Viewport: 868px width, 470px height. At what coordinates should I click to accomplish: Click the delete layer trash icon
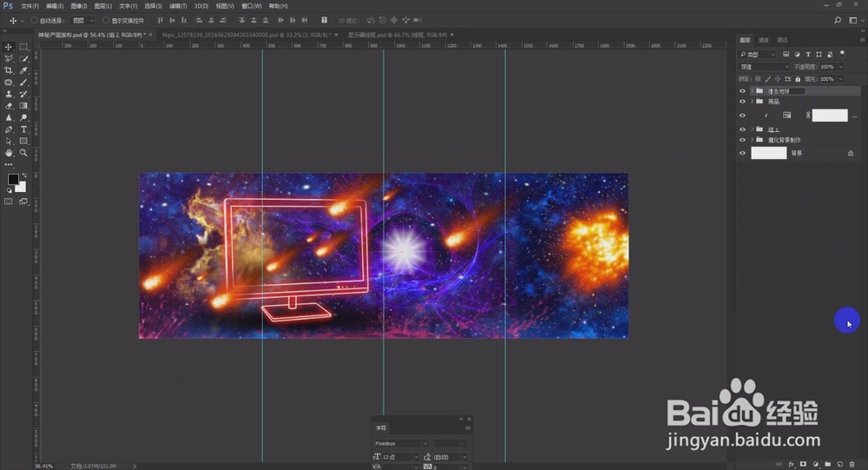852,464
